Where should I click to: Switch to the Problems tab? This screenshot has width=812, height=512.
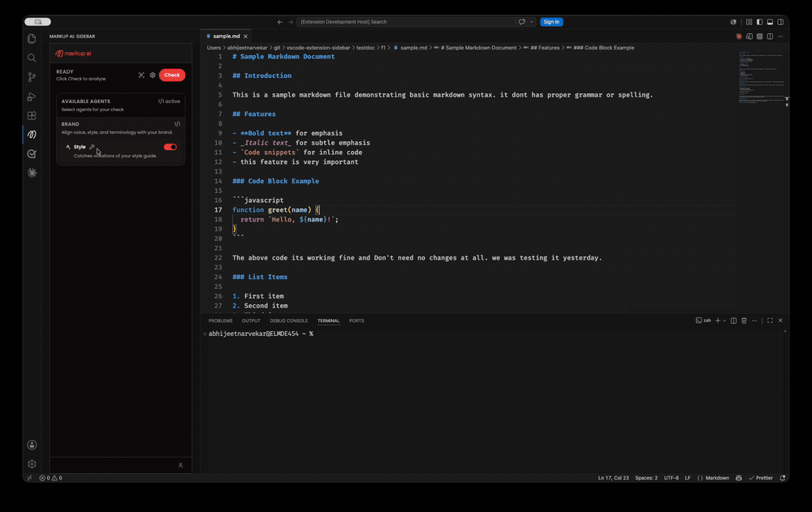[220, 321]
